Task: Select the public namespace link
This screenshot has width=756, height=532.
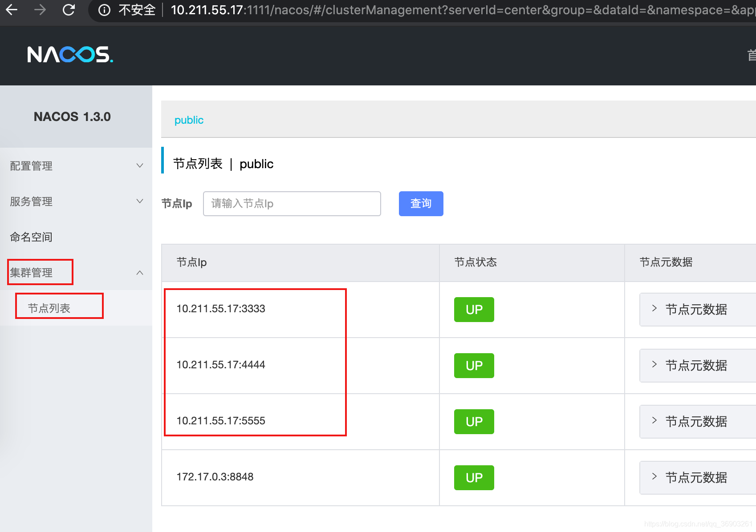Action: [189, 120]
